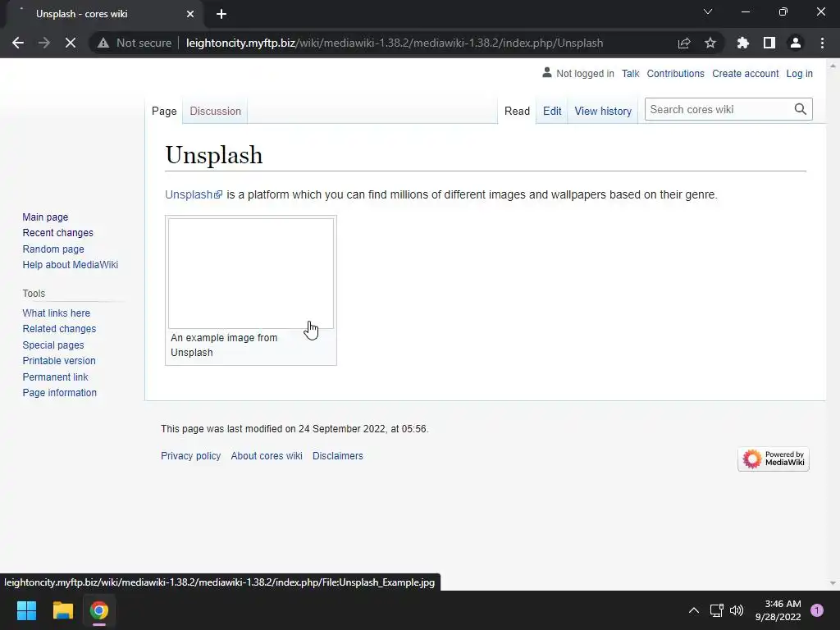Open network status tray icon

[717, 610]
